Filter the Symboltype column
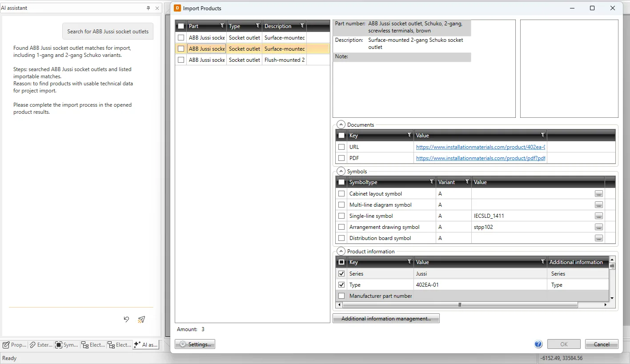The image size is (630, 364). coord(431,182)
